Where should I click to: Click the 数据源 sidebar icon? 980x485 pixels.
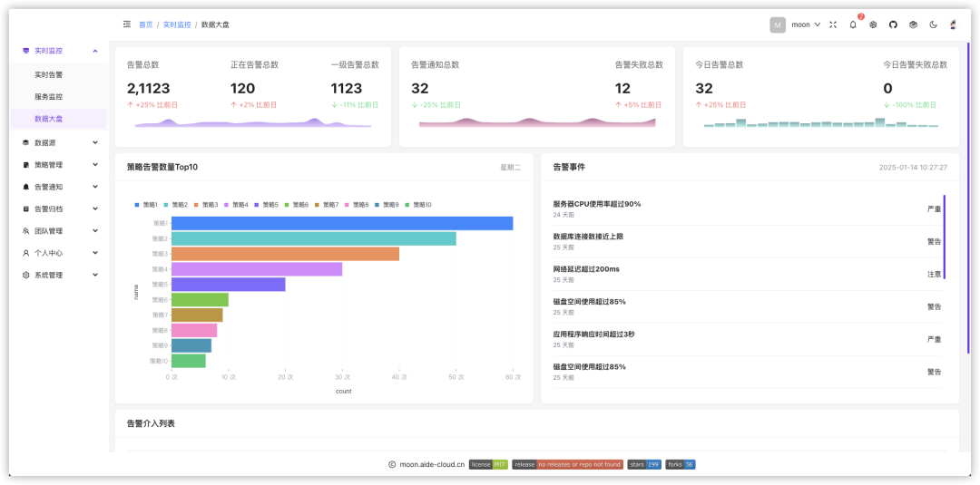tap(25, 143)
